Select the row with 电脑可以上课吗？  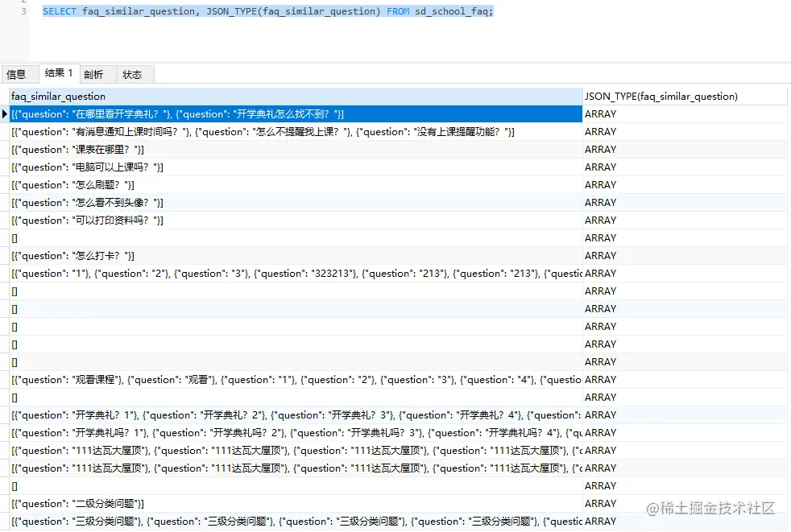(x=296, y=167)
